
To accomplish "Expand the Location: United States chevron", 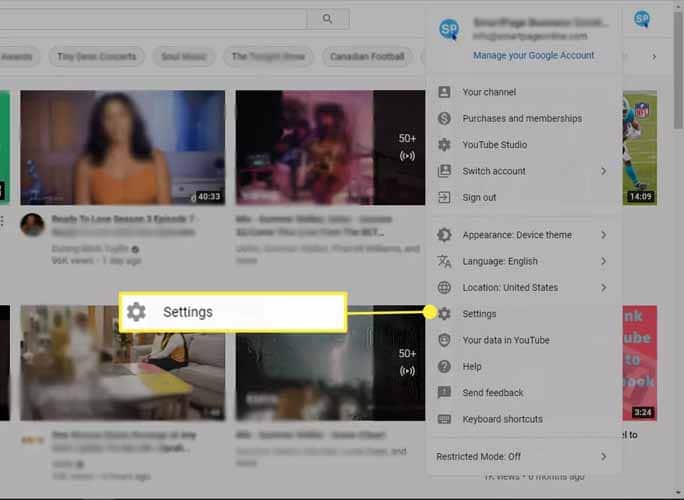I will (x=604, y=288).
